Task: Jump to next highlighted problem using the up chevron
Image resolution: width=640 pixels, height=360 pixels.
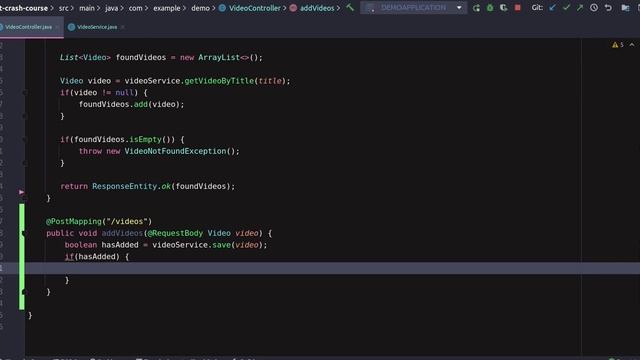Action: pos(632,45)
